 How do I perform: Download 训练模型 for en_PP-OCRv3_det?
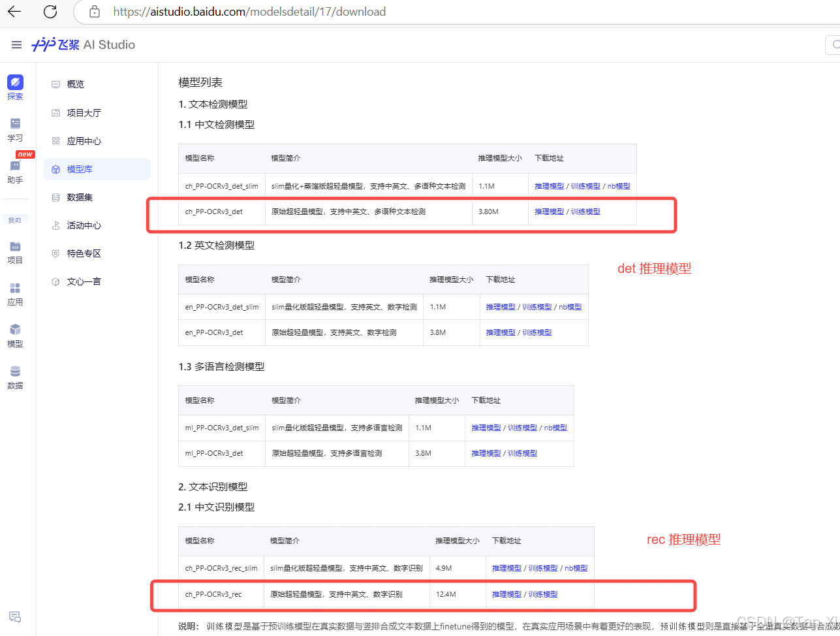[537, 332]
